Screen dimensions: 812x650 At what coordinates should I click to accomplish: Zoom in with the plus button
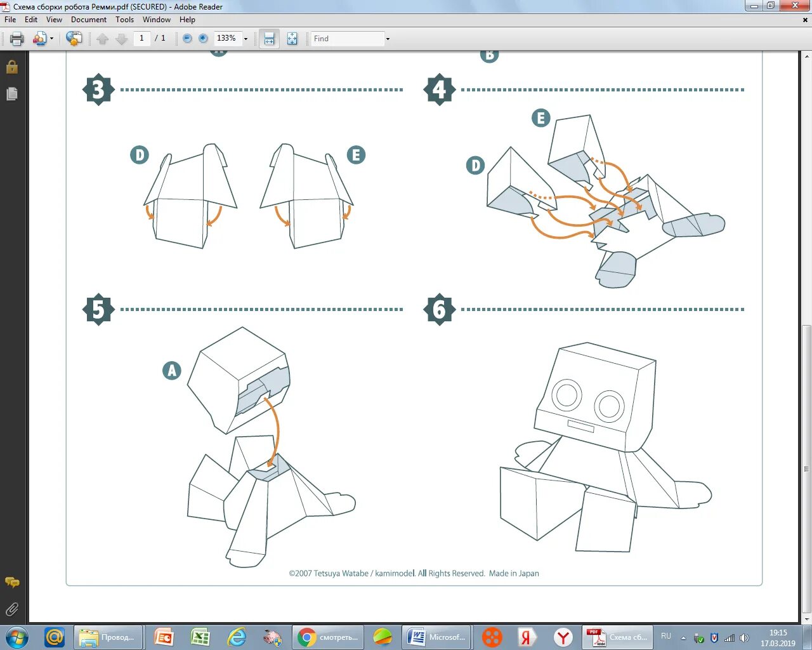(x=203, y=38)
